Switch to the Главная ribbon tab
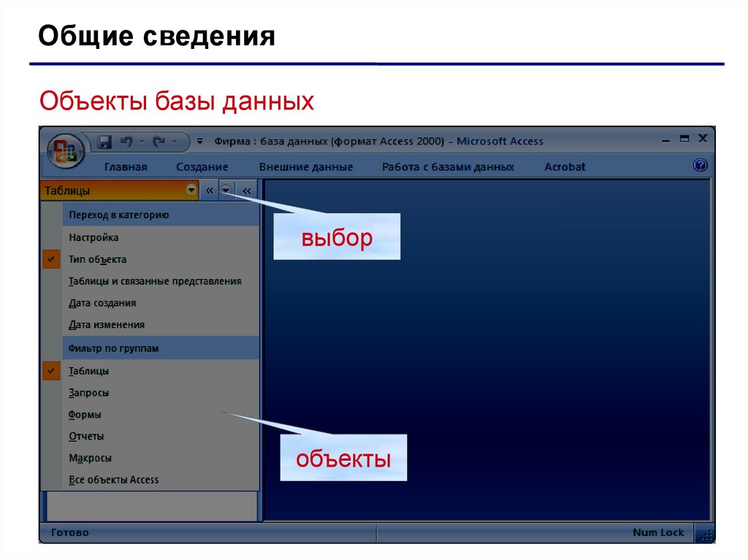This screenshot has width=748, height=560. (126, 167)
